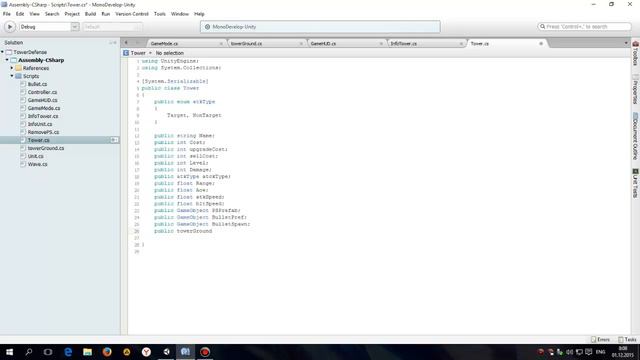640x360 pixels.
Task: Open the Toolbox side panel
Action: pos(636,54)
